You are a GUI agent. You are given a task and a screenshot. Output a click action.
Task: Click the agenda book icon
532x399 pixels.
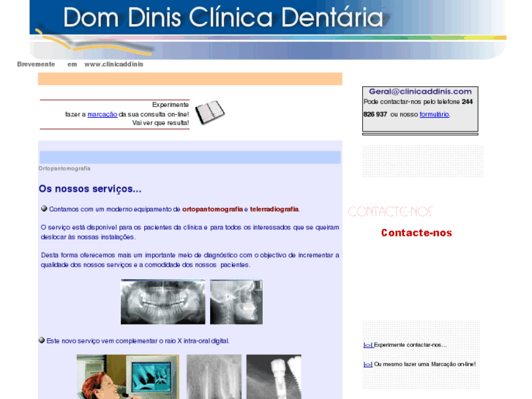tap(210, 112)
